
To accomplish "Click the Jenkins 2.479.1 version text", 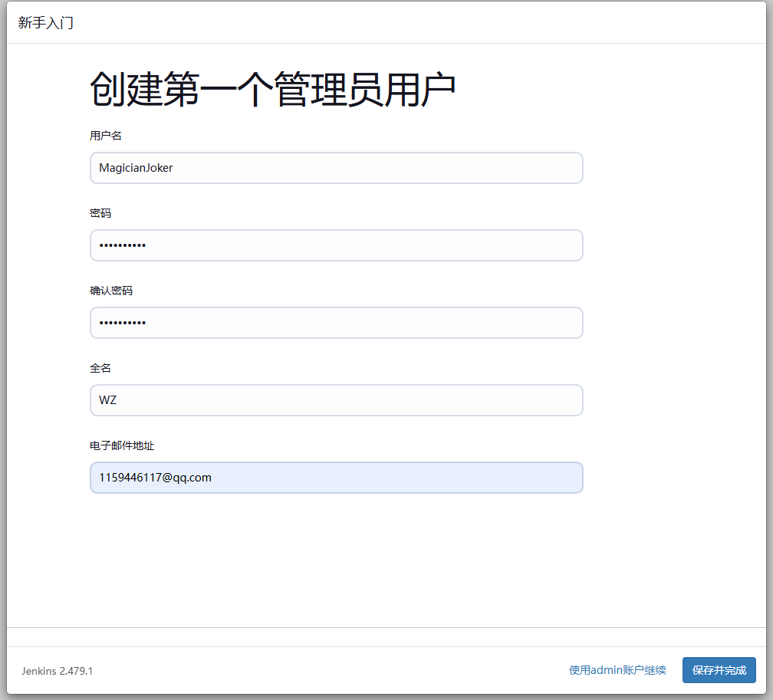I will click(x=58, y=671).
